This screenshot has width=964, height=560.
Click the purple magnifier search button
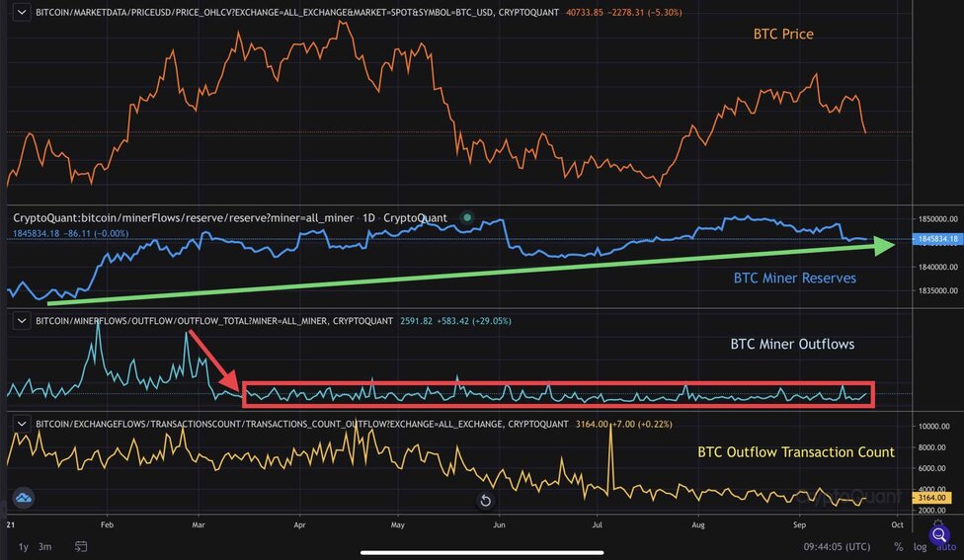(x=938, y=534)
